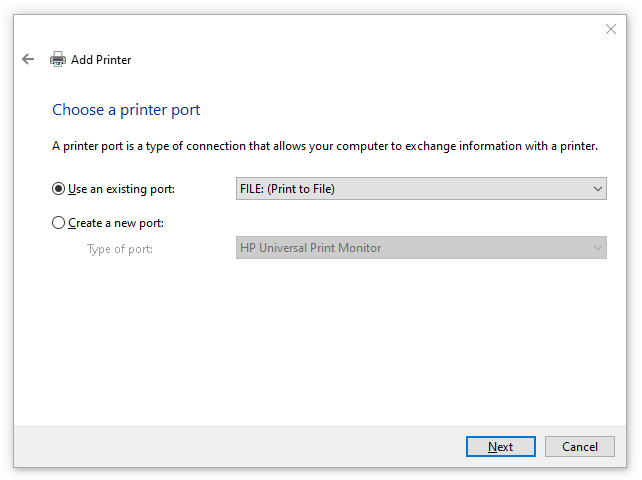Viewport: 642px width, 480px height.
Task: Click the FILE: (Print to File) text
Action: 287,189
